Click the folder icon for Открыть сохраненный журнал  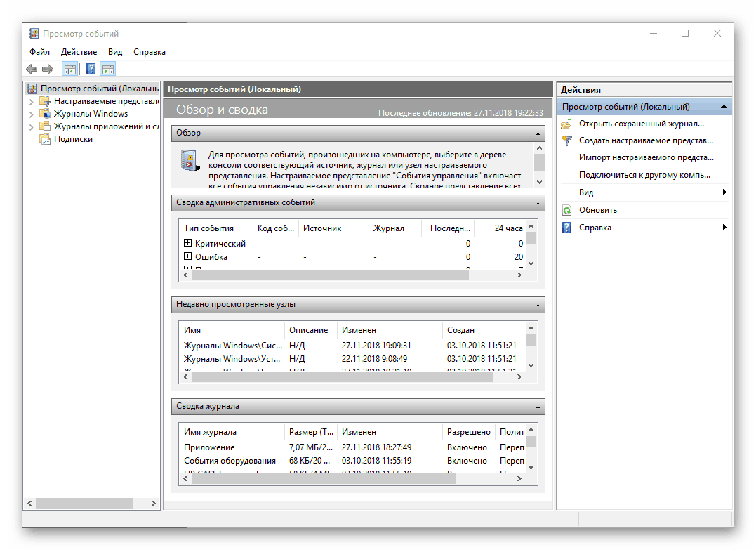(x=566, y=124)
